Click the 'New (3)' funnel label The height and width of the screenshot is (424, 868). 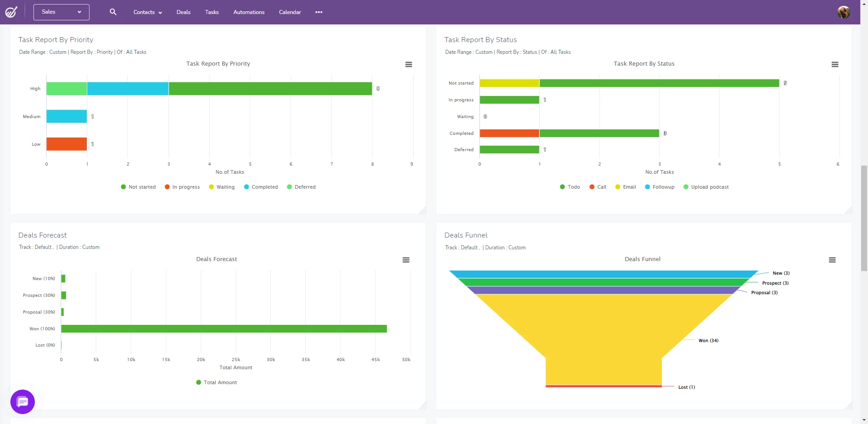781,273
